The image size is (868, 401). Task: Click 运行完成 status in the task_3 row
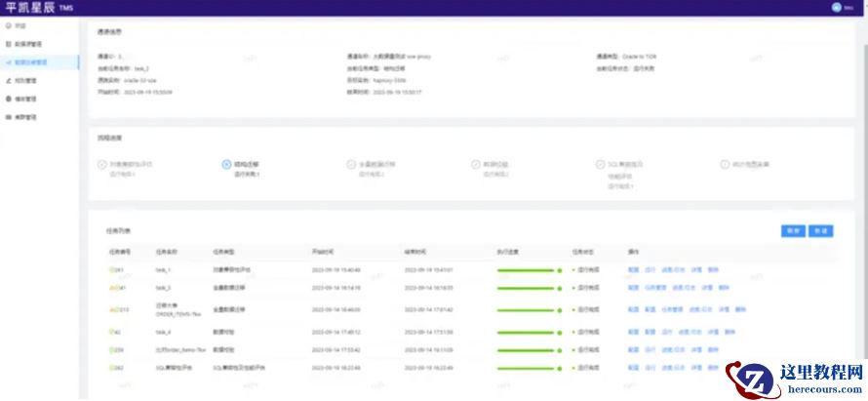[588, 288]
